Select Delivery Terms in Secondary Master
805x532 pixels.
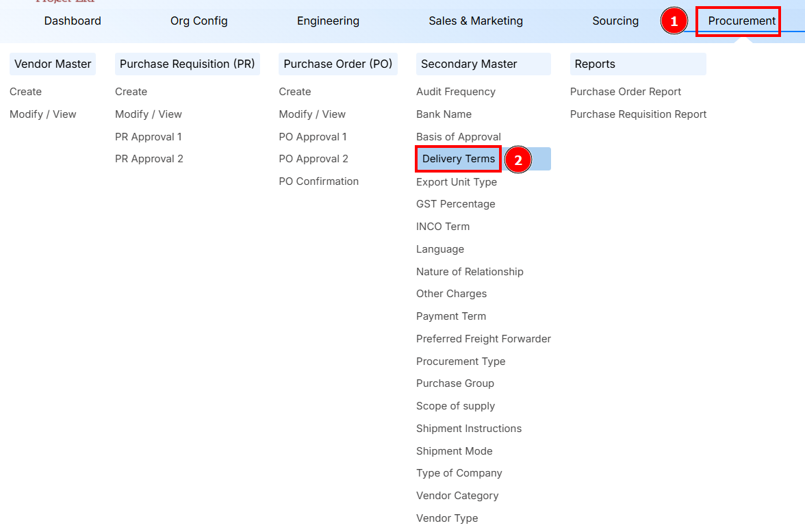(457, 159)
